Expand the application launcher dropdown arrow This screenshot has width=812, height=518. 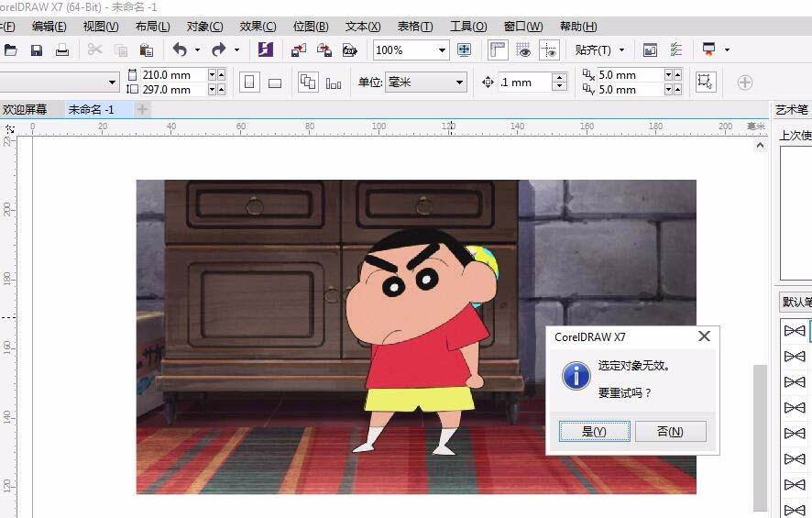(727, 50)
